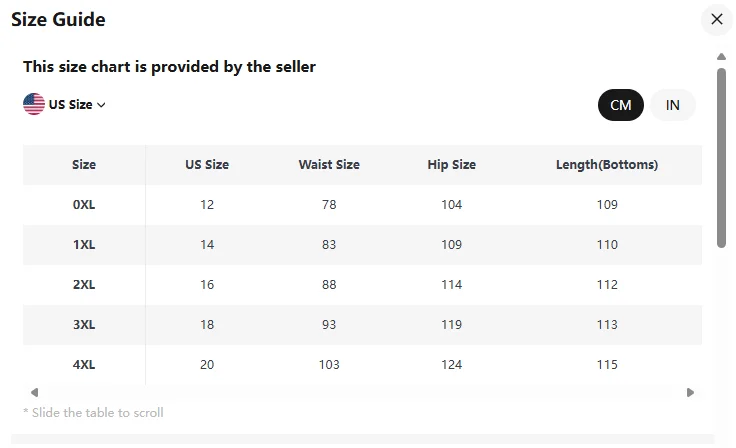Viewport: 736px width, 448px height.
Task: Click the vertical scrollbar up arrow
Action: (721, 56)
